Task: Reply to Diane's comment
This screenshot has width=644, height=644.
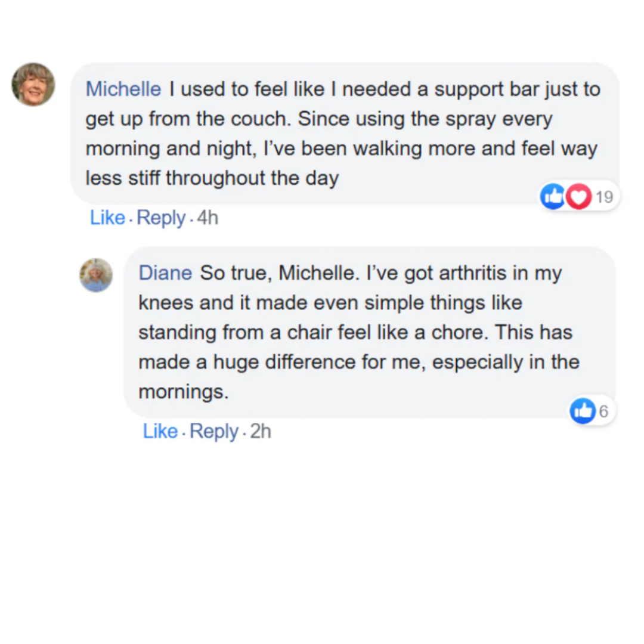Action: 214,431
